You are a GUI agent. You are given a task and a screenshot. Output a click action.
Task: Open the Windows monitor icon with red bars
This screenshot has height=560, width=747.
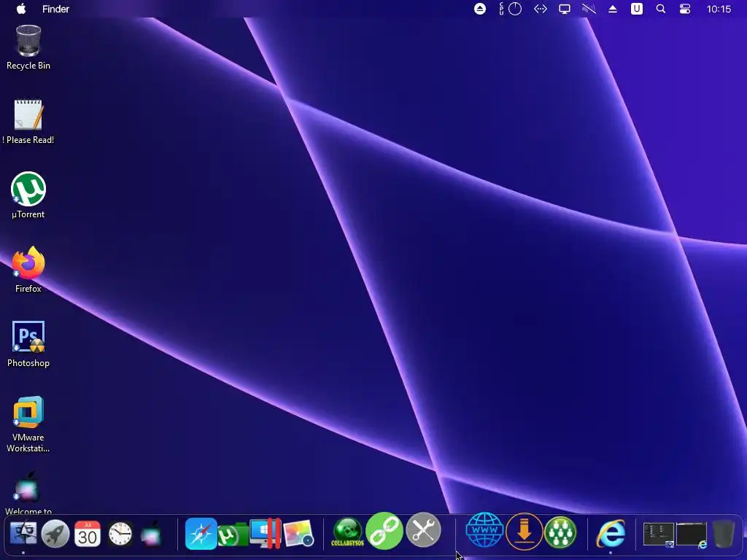coord(266,533)
